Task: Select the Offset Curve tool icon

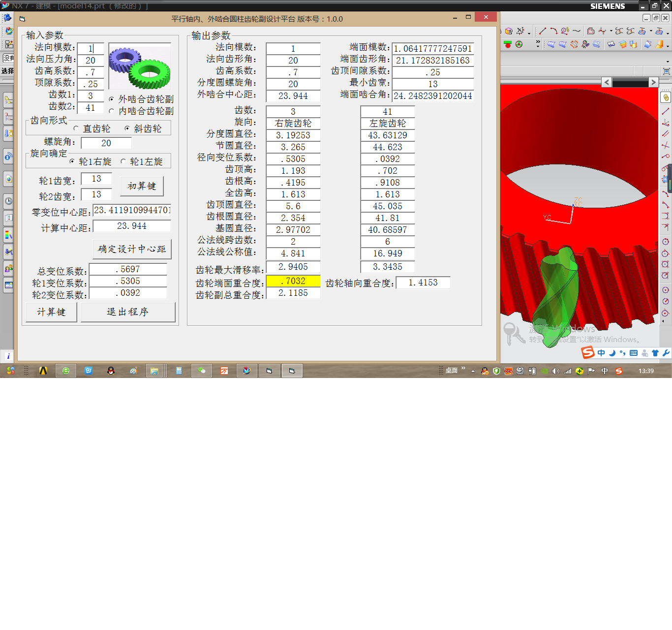Action: (591, 31)
